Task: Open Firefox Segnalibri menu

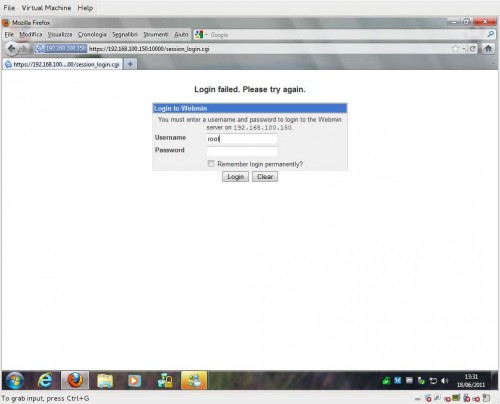Action: coord(125,34)
